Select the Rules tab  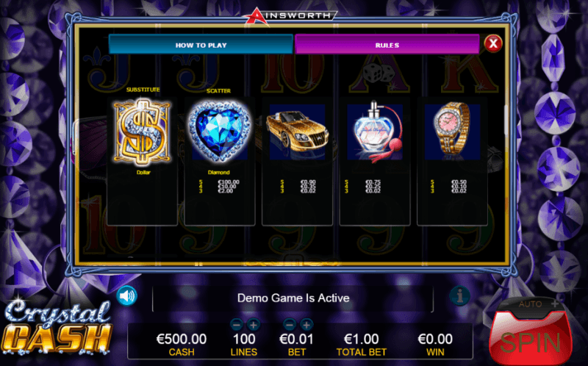pyautogui.click(x=387, y=45)
